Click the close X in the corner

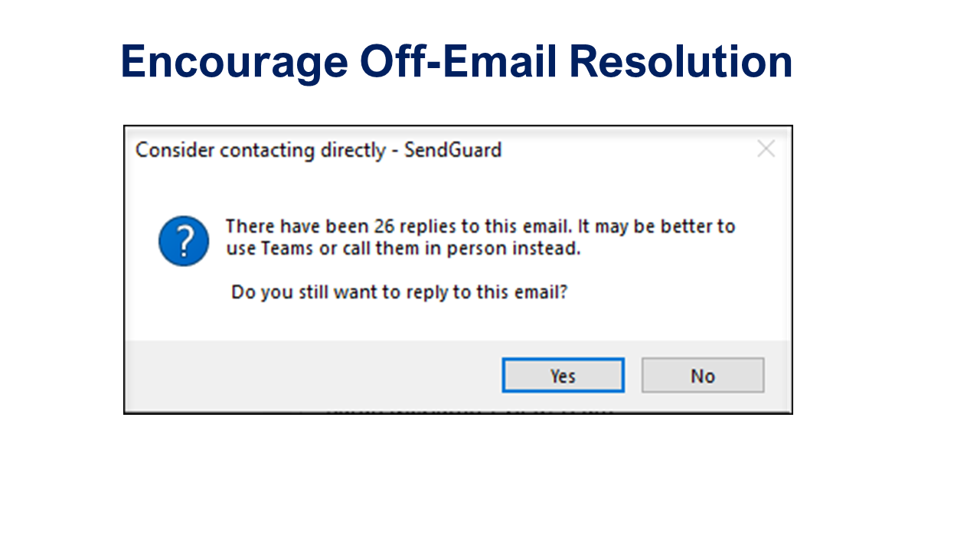click(x=766, y=148)
